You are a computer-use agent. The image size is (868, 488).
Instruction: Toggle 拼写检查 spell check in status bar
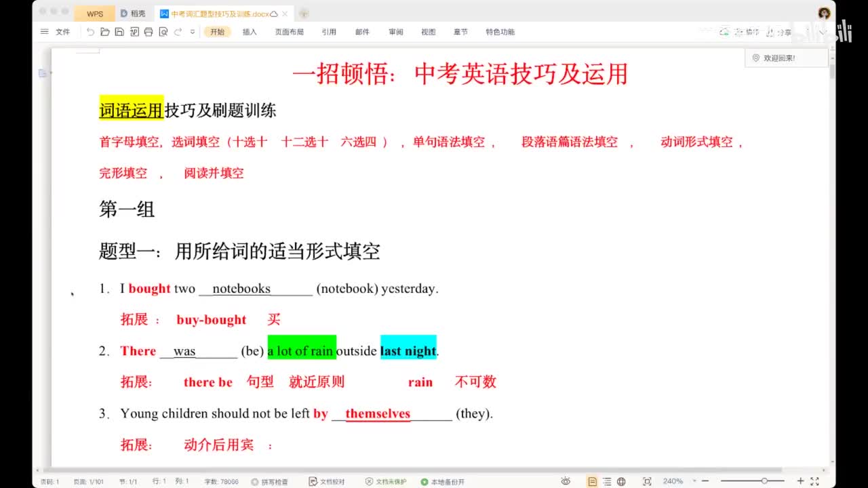tap(269, 482)
